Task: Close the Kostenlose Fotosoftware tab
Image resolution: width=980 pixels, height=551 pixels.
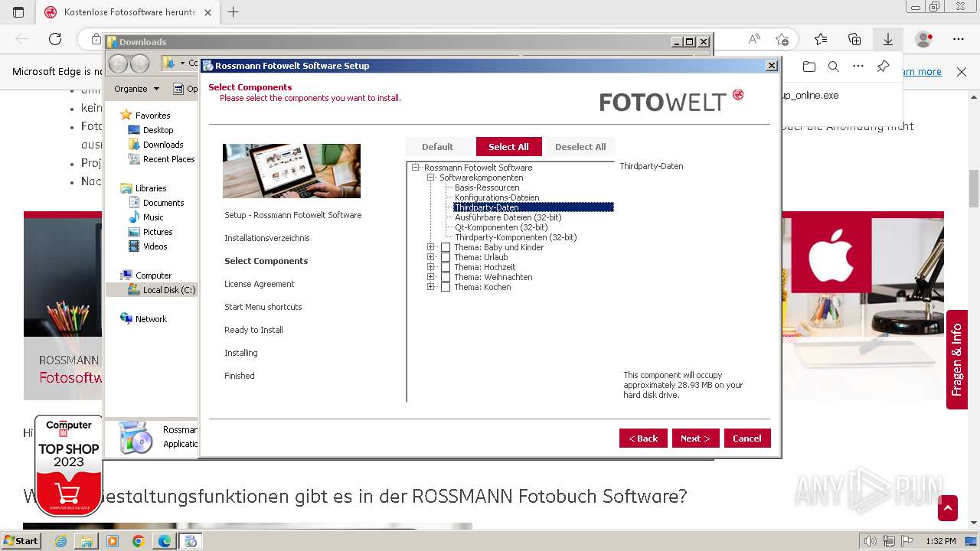Action: click(207, 12)
